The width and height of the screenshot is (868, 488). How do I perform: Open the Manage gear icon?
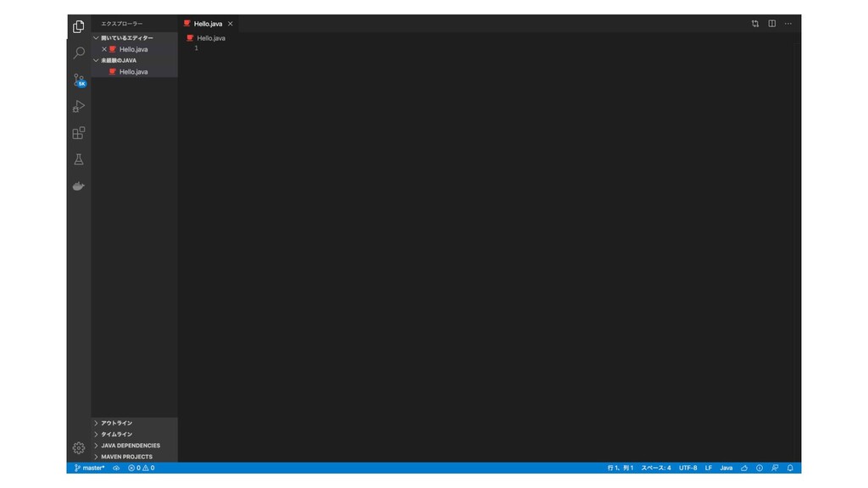click(x=79, y=447)
